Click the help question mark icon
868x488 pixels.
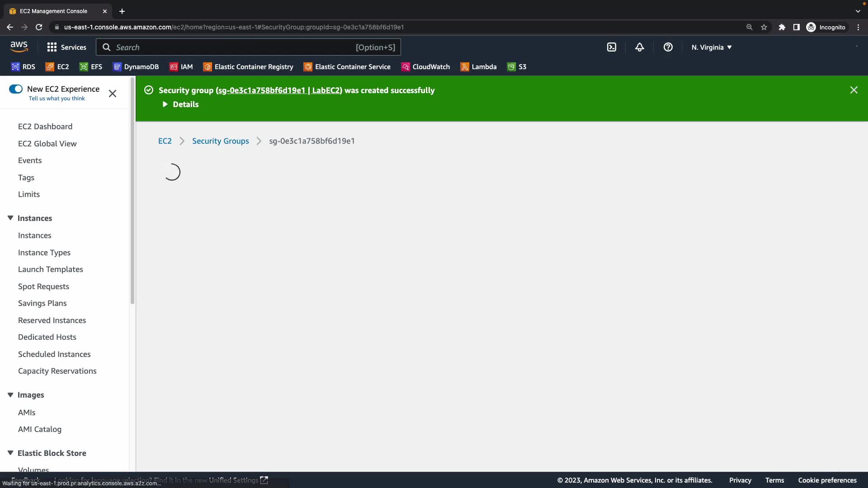point(668,47)
